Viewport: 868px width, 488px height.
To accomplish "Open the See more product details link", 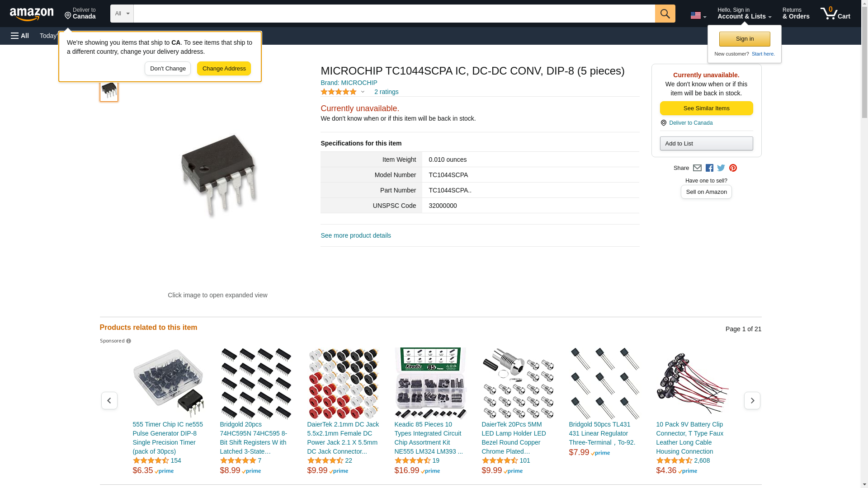I will (x=356, y=235).
